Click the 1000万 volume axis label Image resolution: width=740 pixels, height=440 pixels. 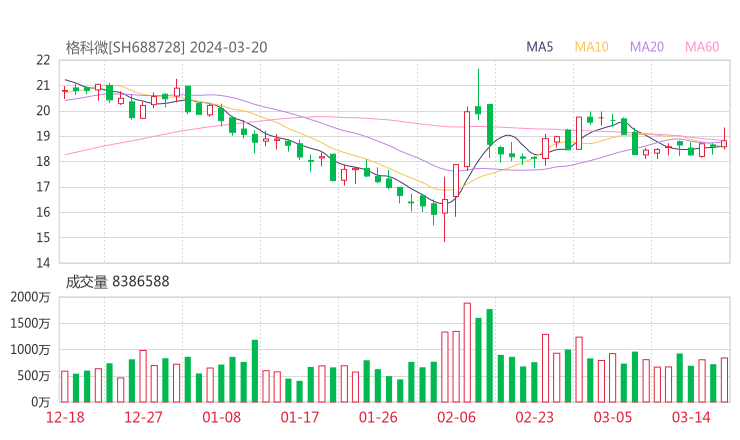click(x=30, y=350)
